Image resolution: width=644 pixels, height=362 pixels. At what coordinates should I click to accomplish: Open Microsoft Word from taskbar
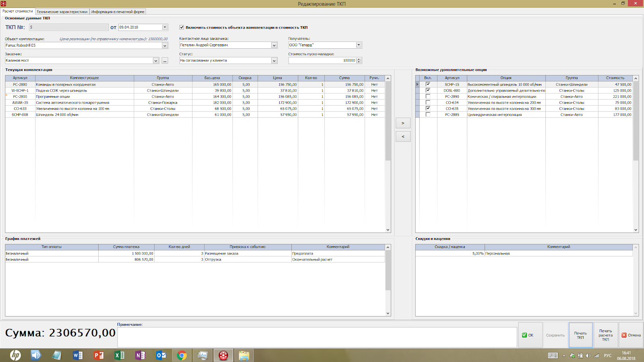(x=78, y=355)
